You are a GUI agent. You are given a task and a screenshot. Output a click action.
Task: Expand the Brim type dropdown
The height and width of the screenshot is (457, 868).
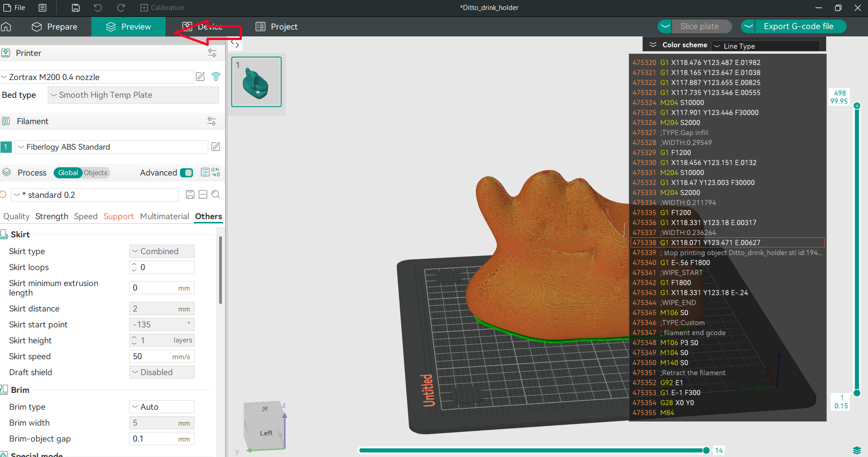pyautogui.click(x=162, y=407)
